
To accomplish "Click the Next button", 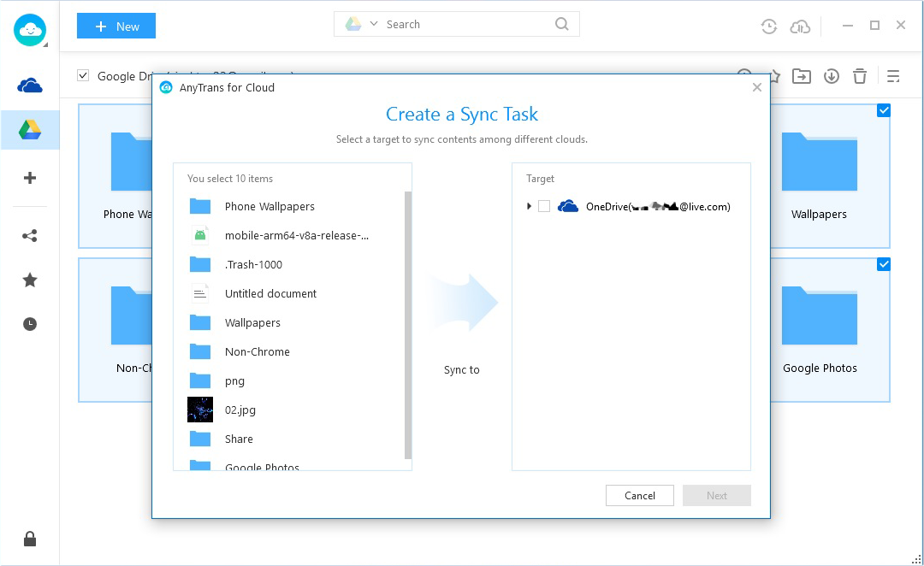I will click(717, 495).
